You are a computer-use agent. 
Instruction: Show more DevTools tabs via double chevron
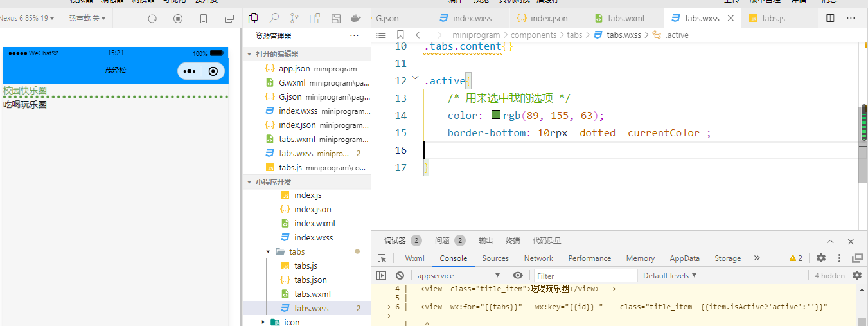click(x=757, y=258)
